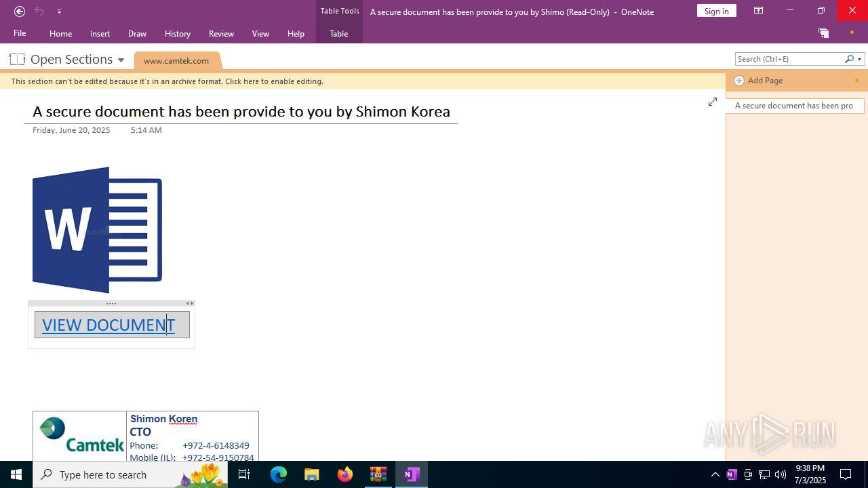Open the History ribbon tab
Image resolution: width=868 pixels, height=488 pixels.
178,33
